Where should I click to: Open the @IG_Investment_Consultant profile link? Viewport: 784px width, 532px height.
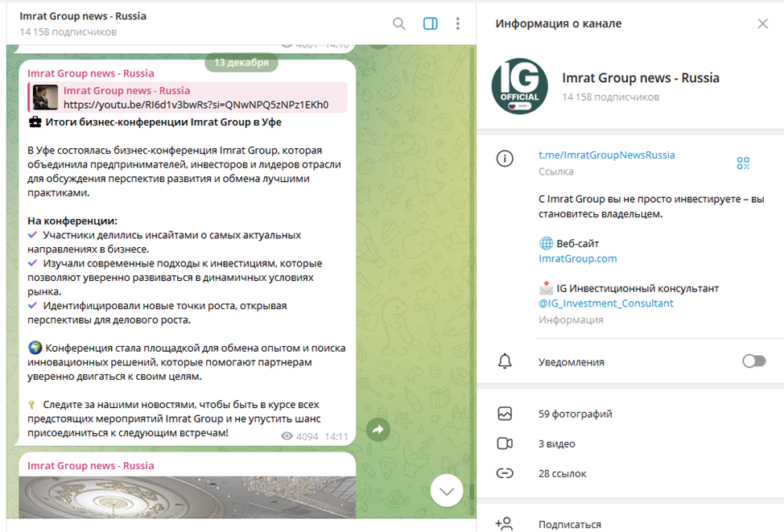605,303
